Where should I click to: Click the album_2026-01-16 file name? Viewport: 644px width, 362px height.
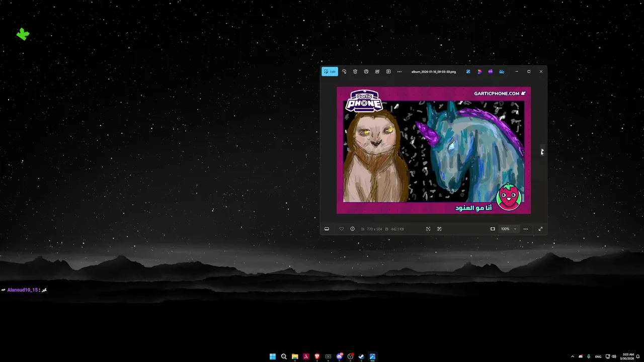click(x=434, y=72)
